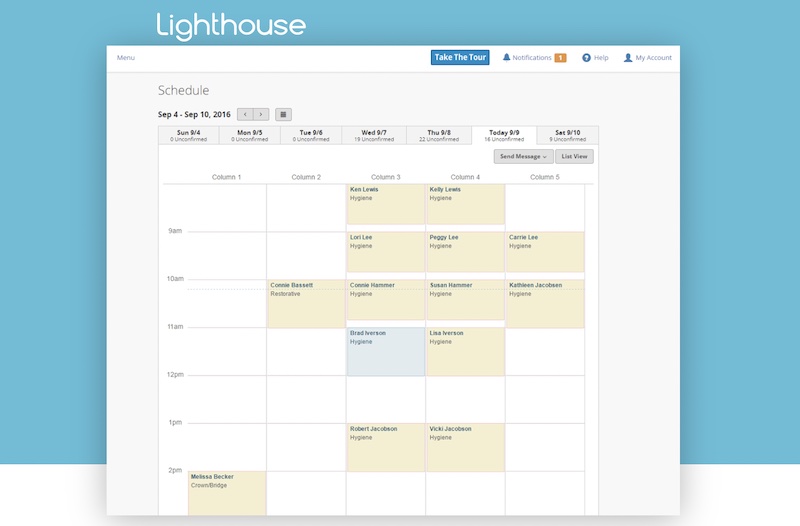Image resolution: width=800 pixels, height=526 pixels.
Task: Select the Sat 9/10 tab
Action: (567, 135)
